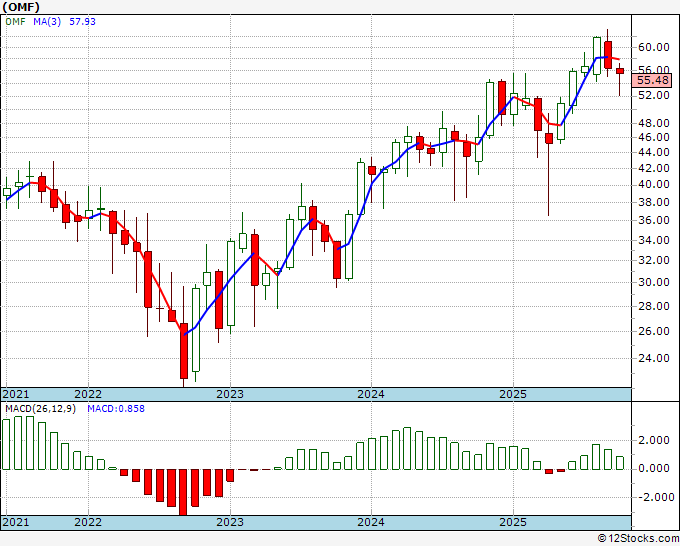The width and height of the screenshot is (680, 546).
Task: Click the 2023 label on price chart timeline
Action: pos(230,394)
